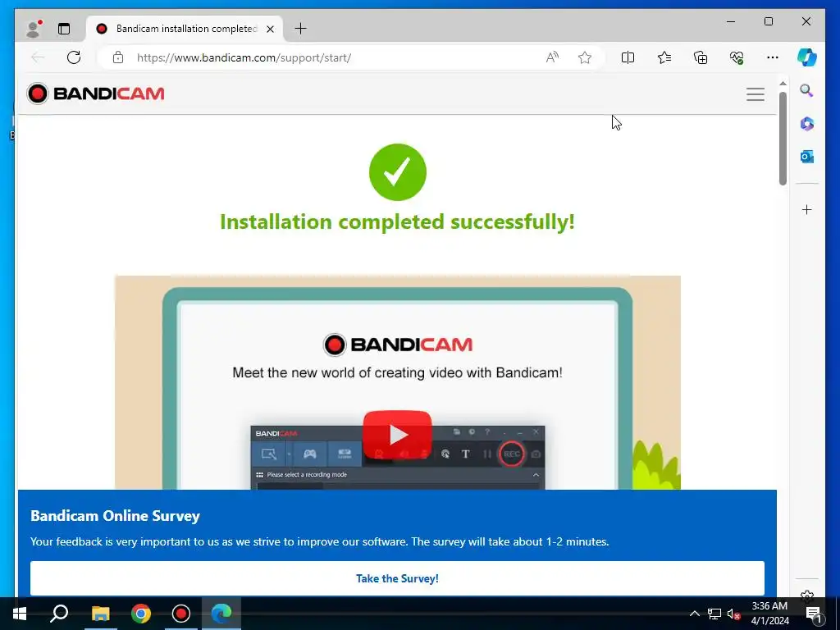This screenshot has height=630, width=840.
Task: Add this page to favorites
Action: pos(585,57)
